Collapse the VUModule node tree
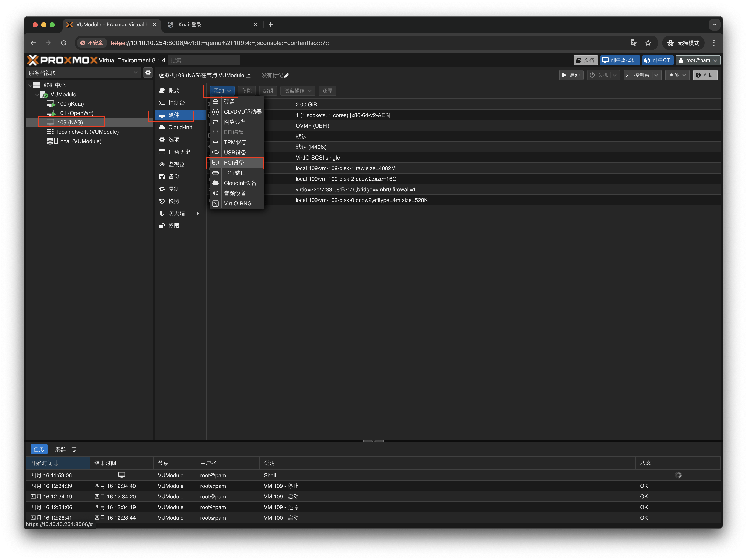Image resolution: width=747 pixels, height=560 pixels. click(x=37, y=95)
